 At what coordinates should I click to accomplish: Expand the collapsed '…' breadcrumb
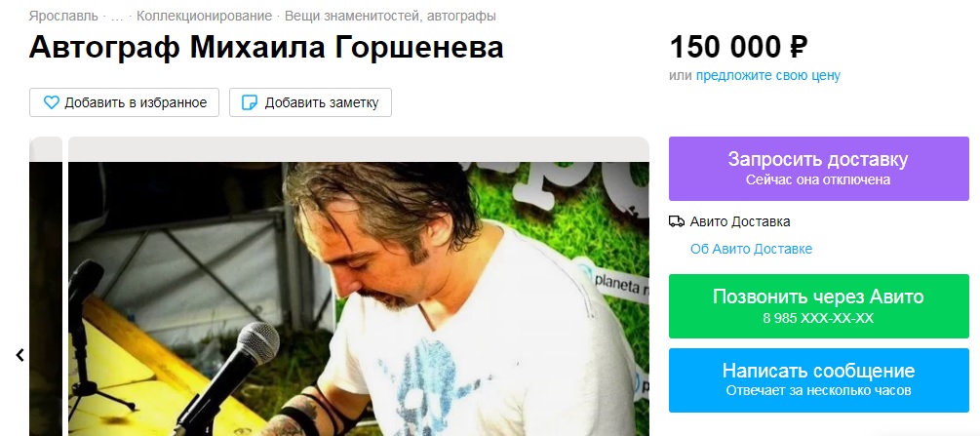coord(117,17)
